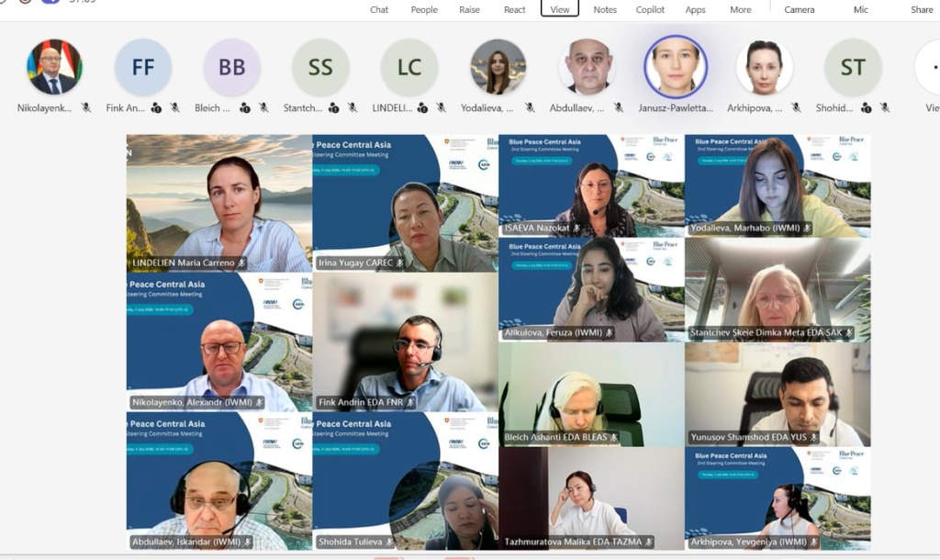This screenshot has height=560, width=940.
Task: Click muted mic icon beside Arkhipova avatar name
Action: click(796, 108)
